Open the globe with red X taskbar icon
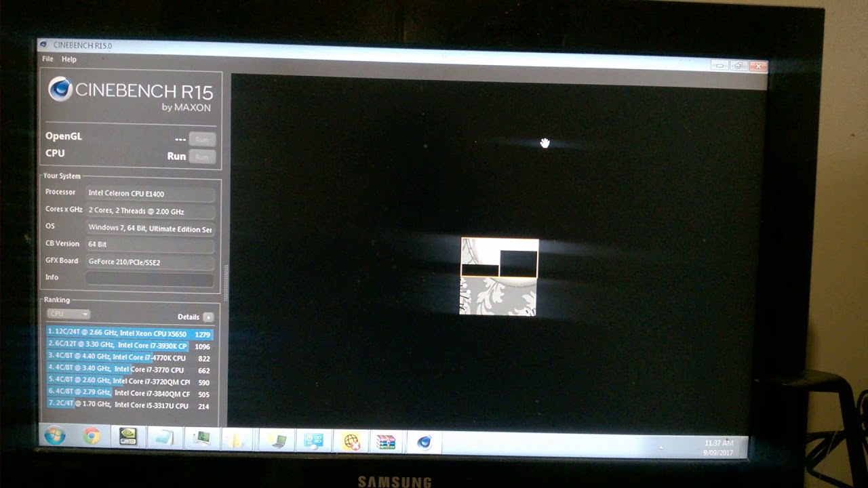Viewport: 868px width, 488px height. 351,442
